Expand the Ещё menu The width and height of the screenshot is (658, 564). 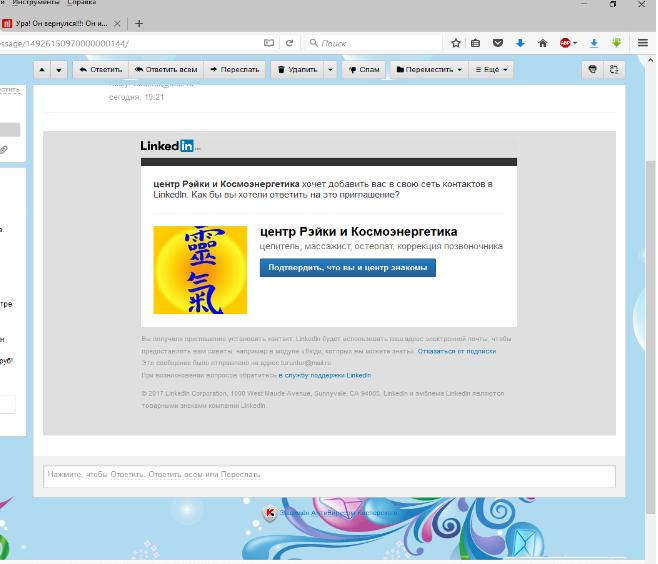tap(492, 70)
